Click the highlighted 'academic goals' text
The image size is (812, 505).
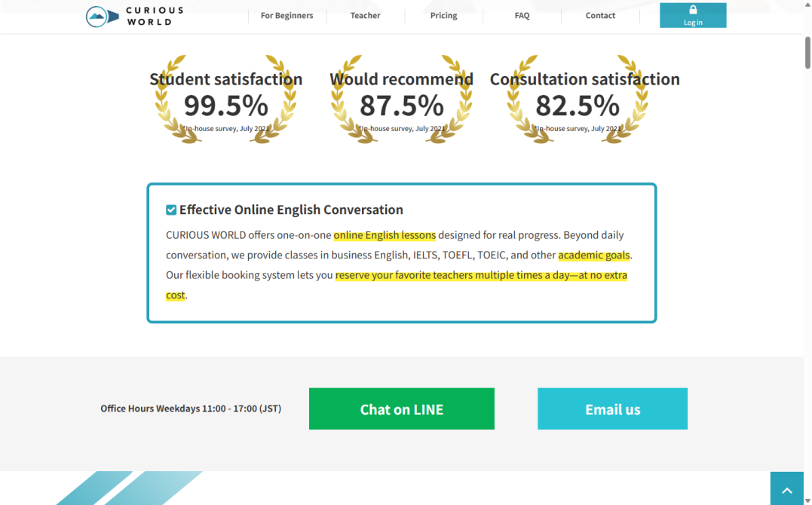594,255
